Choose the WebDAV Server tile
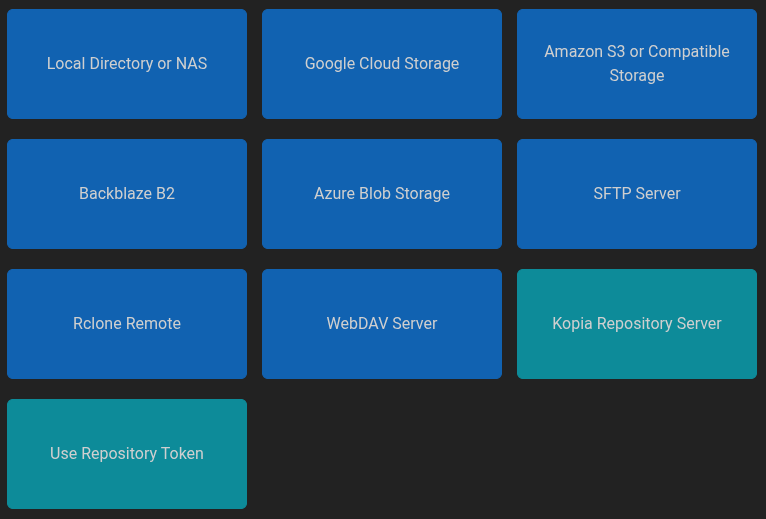Image resolution: width=766 pixels, height=519 pixels. coord(382,324)
